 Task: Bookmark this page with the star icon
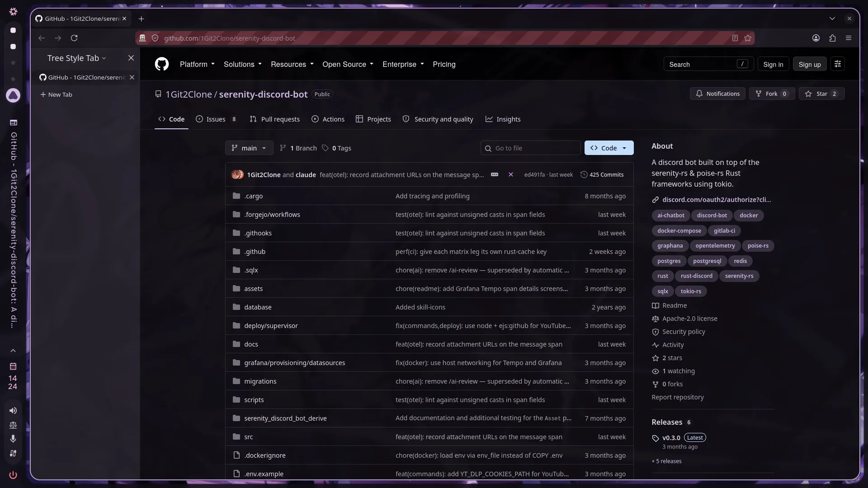click(x=748, y=38)
